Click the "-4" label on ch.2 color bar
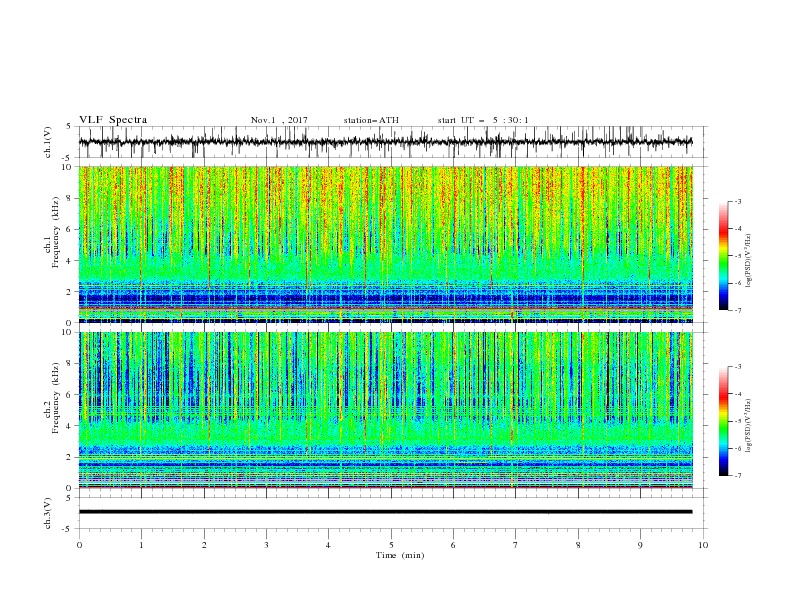The image size is (792, 612). [x=738, y=394]
